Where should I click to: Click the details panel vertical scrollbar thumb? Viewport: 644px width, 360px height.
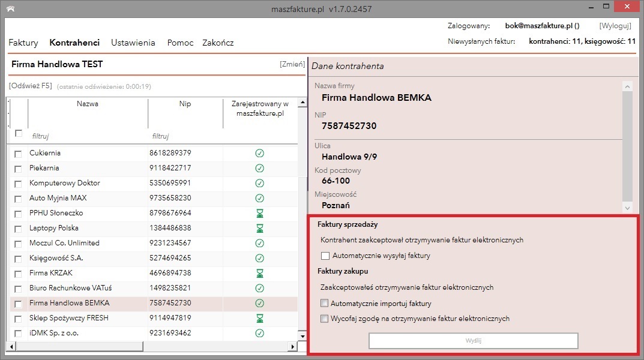(627, 146)
